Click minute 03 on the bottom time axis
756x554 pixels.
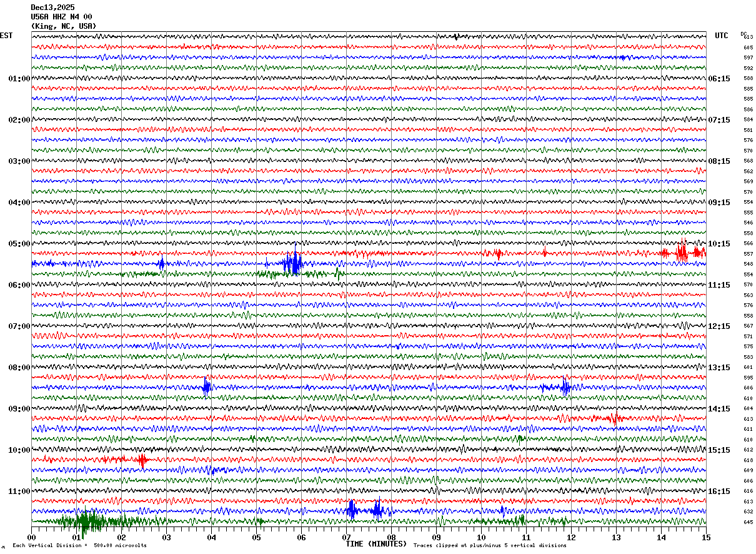tap(167, 537)
